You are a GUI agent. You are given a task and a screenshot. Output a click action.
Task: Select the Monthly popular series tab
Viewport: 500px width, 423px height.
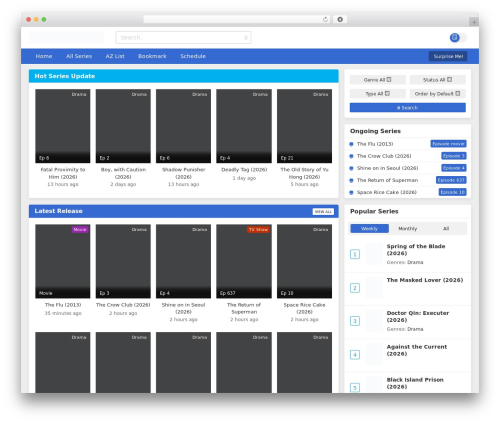[x=408, y=229]
